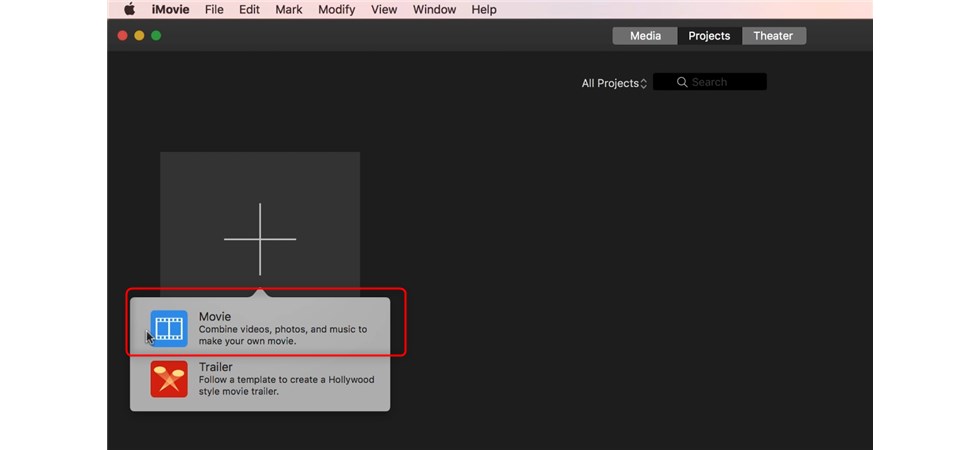The width and height of the screenshot is (980, 450).
Task: Choose the Trailer project title
Action: click(216, 367)
